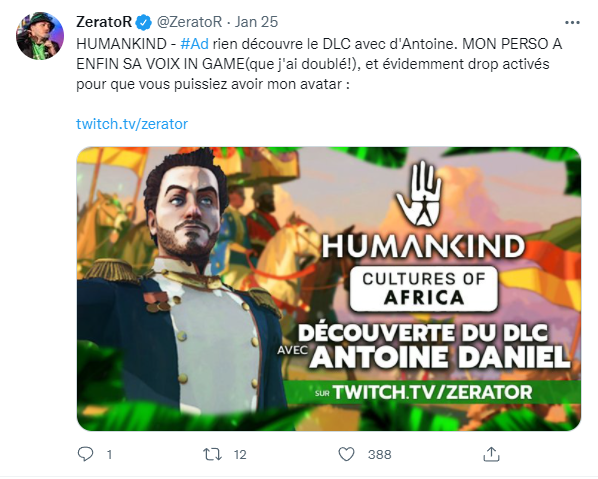Open the #Ad hashtag
Viewport: 598px width, 479px height.
194,44
